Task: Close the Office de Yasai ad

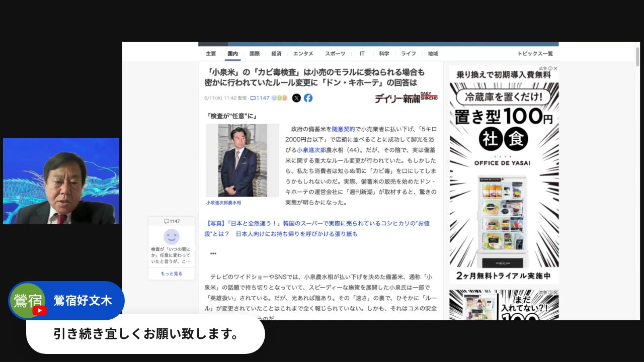Action: tap(555, 68)
